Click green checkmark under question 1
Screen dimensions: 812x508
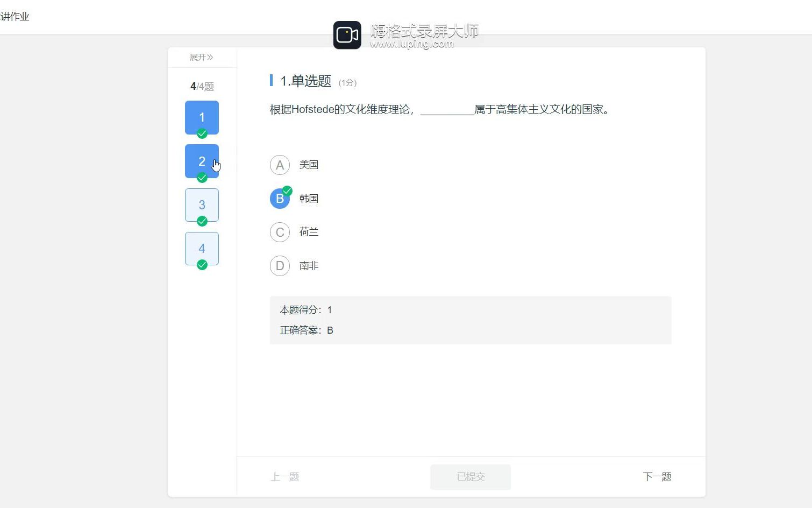click(x=202, y=133)
